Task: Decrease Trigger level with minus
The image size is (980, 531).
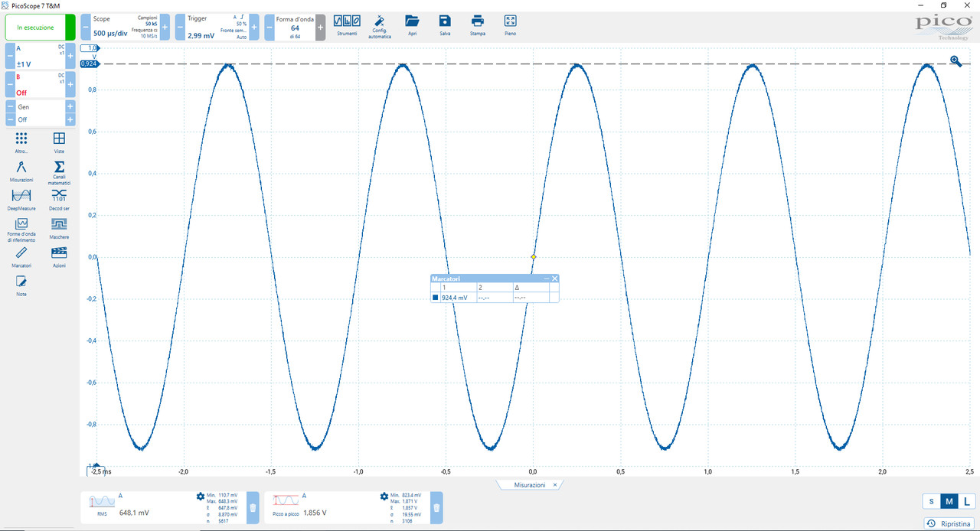Action: 180,28
